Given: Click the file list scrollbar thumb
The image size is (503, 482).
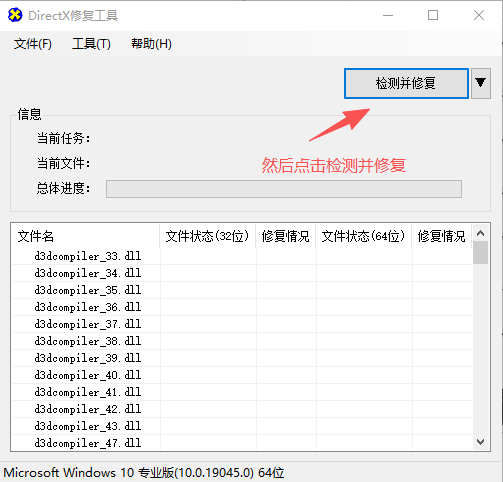Looking at the screenshot, I should (481, 253).
